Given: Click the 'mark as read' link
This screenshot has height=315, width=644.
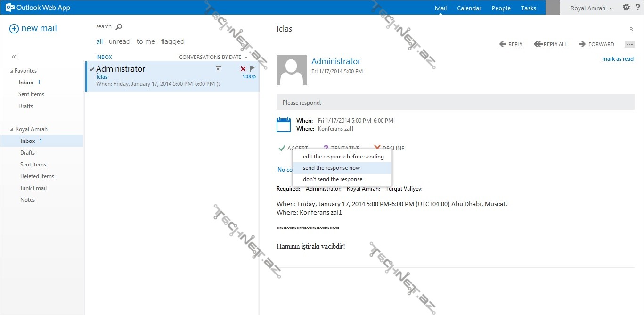Looking at the screenshot, I should point(618,59).
